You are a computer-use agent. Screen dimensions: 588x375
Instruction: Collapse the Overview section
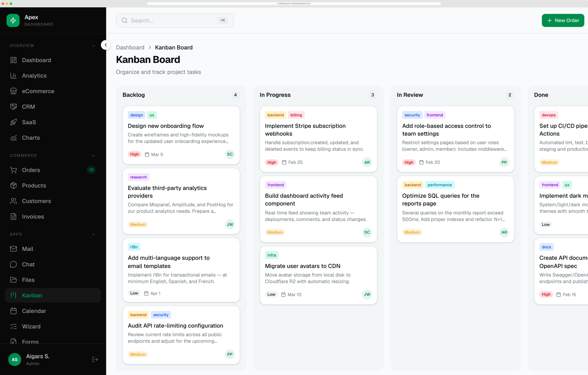[x=93, y=46]
